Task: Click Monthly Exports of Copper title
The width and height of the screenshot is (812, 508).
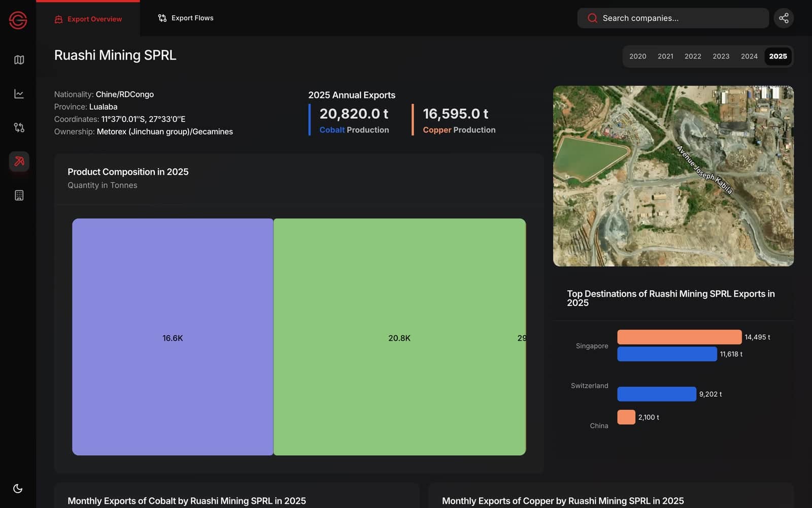Action: [x=563, y=501]
